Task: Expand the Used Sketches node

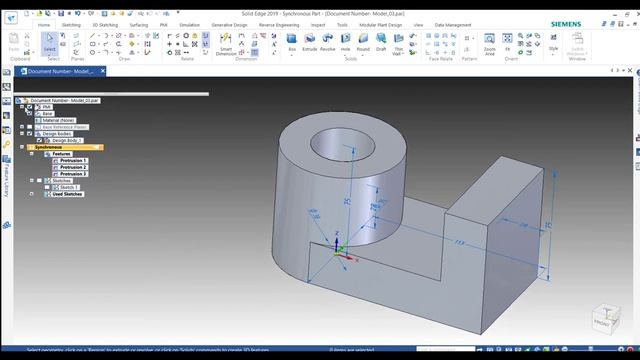Action: point(32,194)
